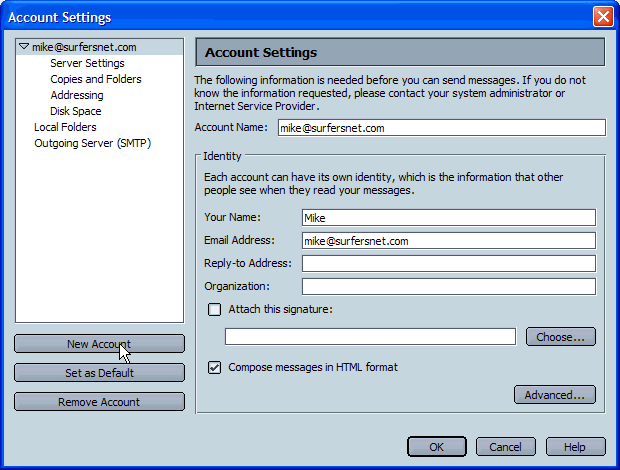Select Copies and Folders item
Image resolution: width=620 pixels, height=470 pixels.
(x=95, y=79)
